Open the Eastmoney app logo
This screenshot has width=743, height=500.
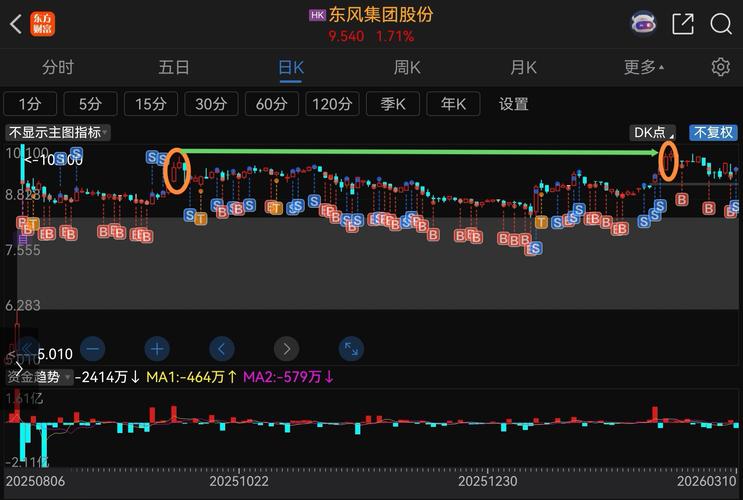[43, 24]
